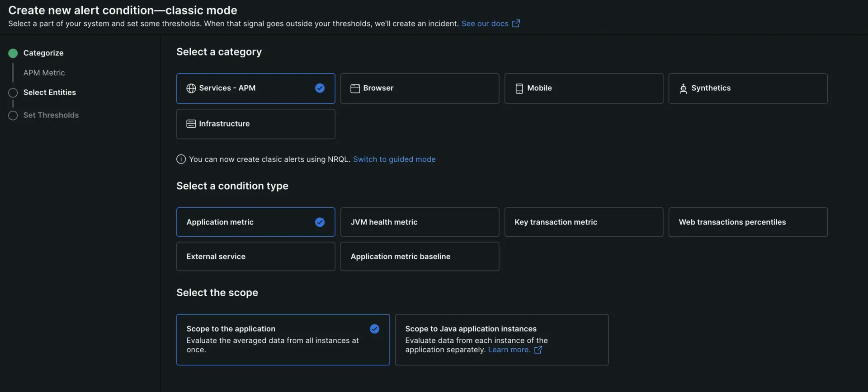Click the globe icon on Services - APM
868x392 pixels.
click(x=191, y=89)
